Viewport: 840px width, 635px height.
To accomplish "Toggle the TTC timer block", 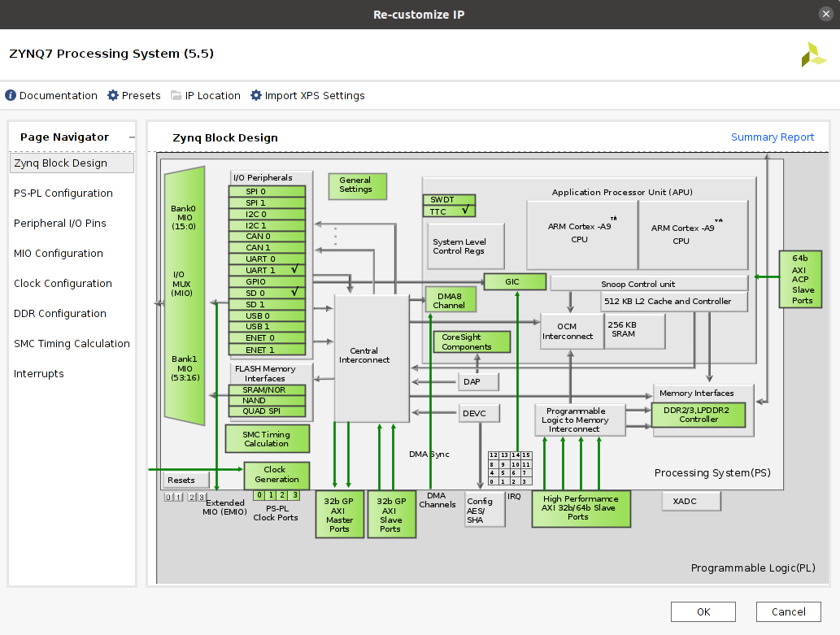I will (x=449, y=211).
